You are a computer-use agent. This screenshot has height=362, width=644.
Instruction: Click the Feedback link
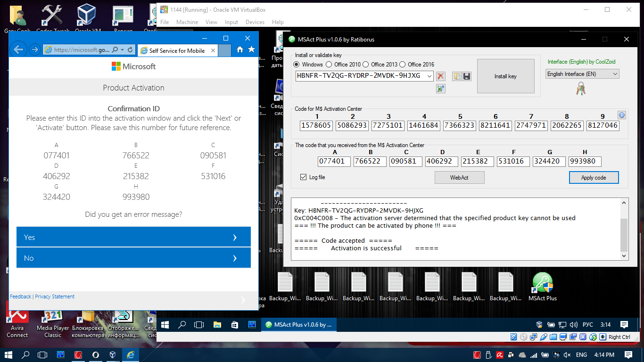coord(21,296)
